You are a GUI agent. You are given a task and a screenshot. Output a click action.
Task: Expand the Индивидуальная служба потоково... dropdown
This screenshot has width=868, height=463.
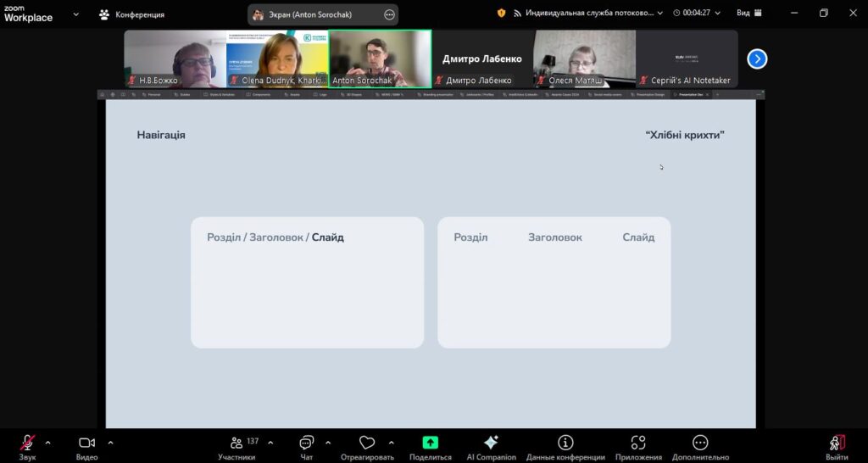pyautogui.click(x=659, y=13)
